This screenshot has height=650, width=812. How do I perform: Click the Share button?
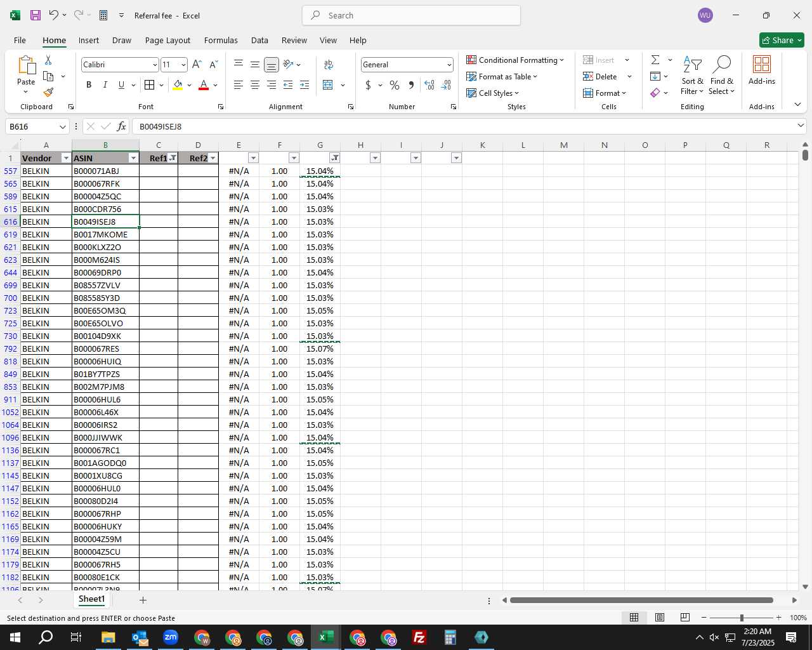(x=782, y=40)
